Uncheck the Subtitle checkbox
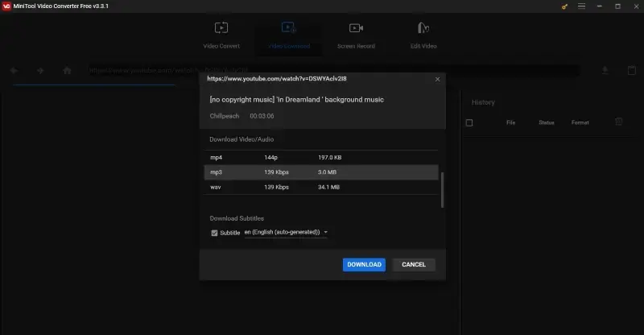 click(x=214, y=233)
